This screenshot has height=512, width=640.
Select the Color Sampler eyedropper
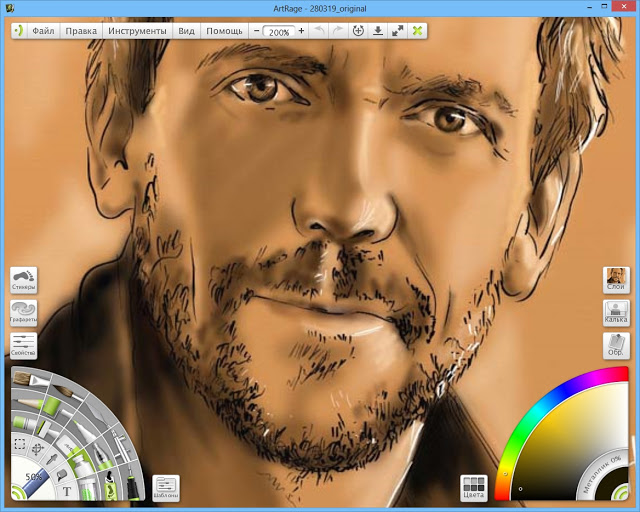click(x=51, y=459)
